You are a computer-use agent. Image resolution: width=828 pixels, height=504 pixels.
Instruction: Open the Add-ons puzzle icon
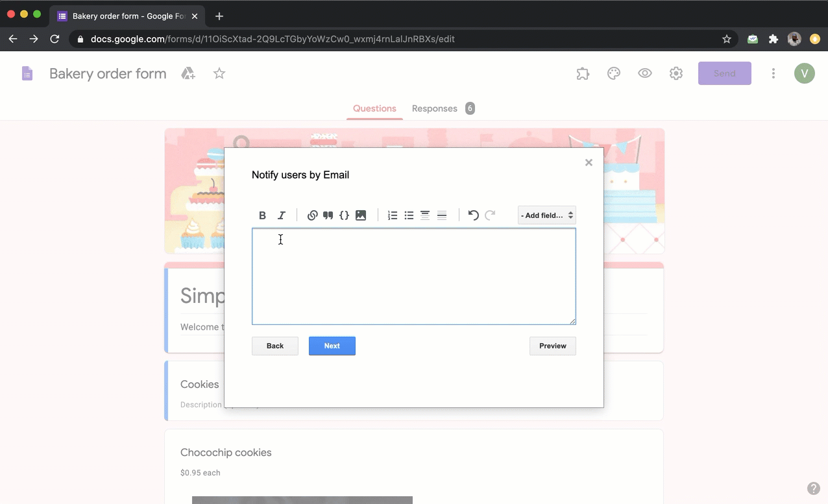583,73
